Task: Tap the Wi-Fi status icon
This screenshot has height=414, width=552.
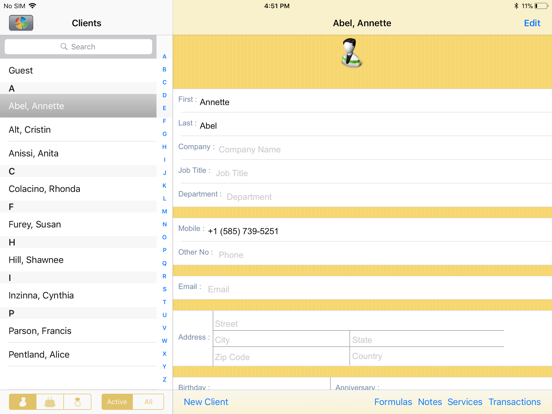Action: [32, 6]
